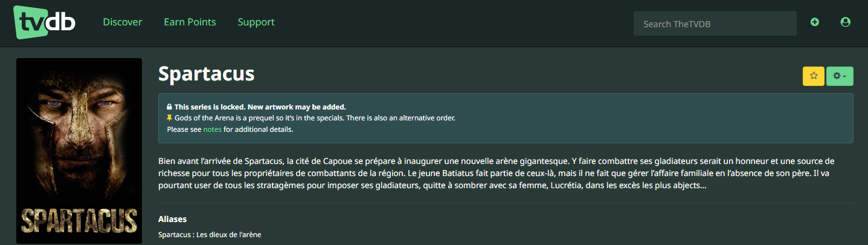868x245 pixels.
Task: Focus the Search TheTVDB field
Action: (x=715, y=24)
